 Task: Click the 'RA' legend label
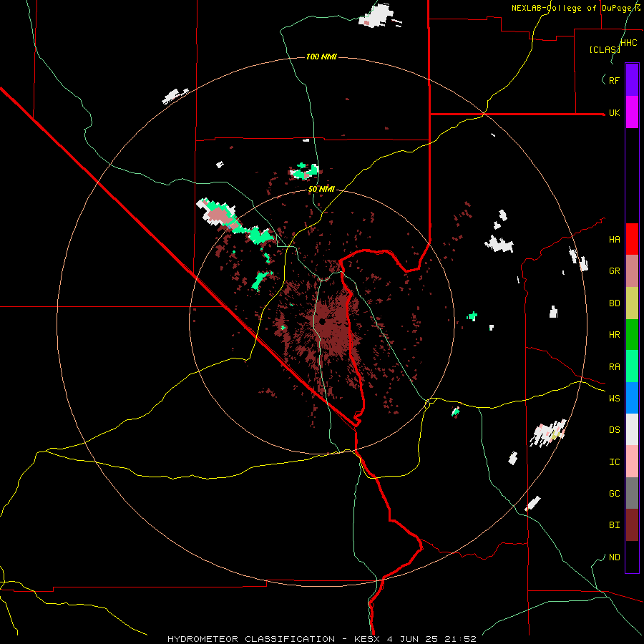(614, 367)
